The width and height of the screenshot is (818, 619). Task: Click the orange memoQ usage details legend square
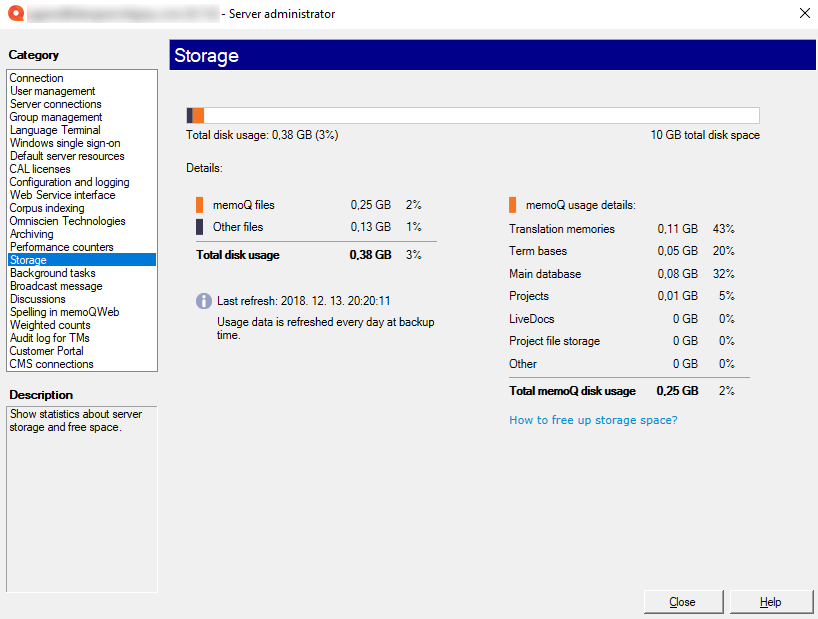(515, 204)
